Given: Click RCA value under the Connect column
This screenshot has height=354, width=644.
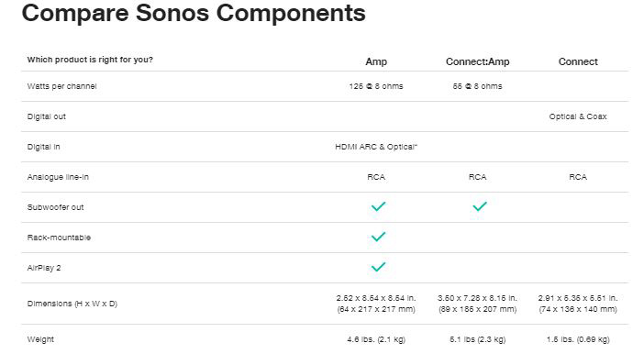Looking at the screenshot, I should [x=578, y=177].
